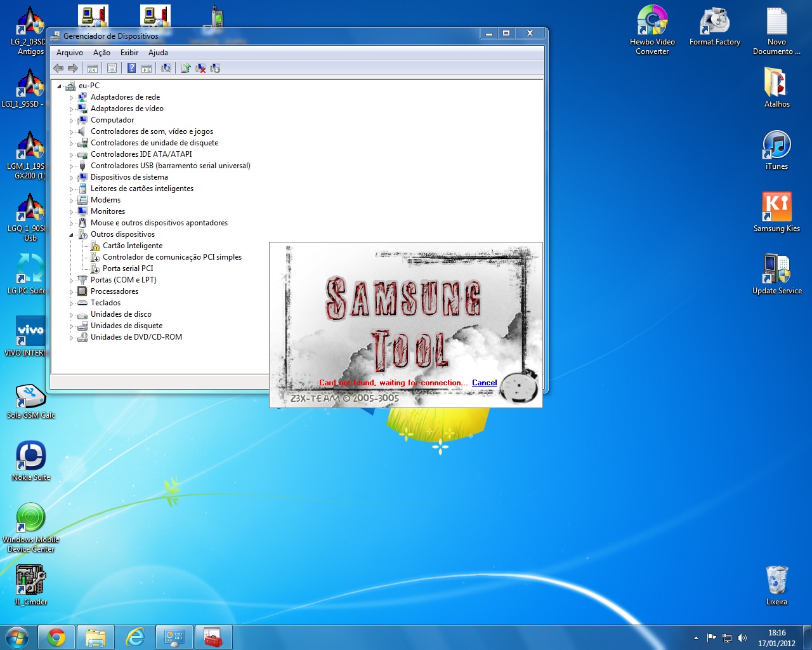The width and height of the screenshot is (812, 650).
Task: Expand Unidades de DVD/CD-ROM node
Action: (71, 338)
